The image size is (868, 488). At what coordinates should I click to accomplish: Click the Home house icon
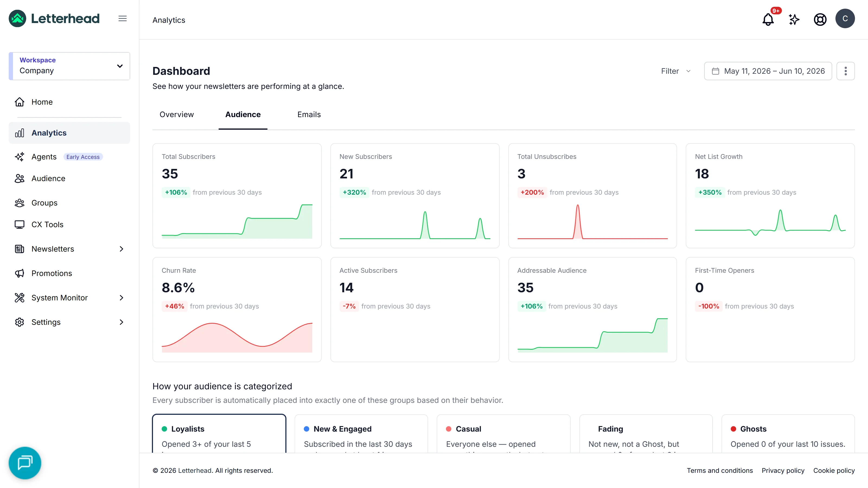point(20,102)
